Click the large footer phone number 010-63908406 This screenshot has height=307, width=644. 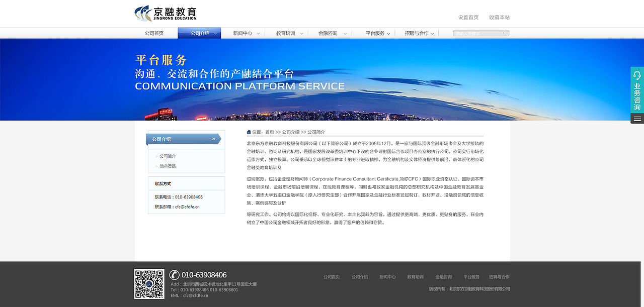point(204,275)
